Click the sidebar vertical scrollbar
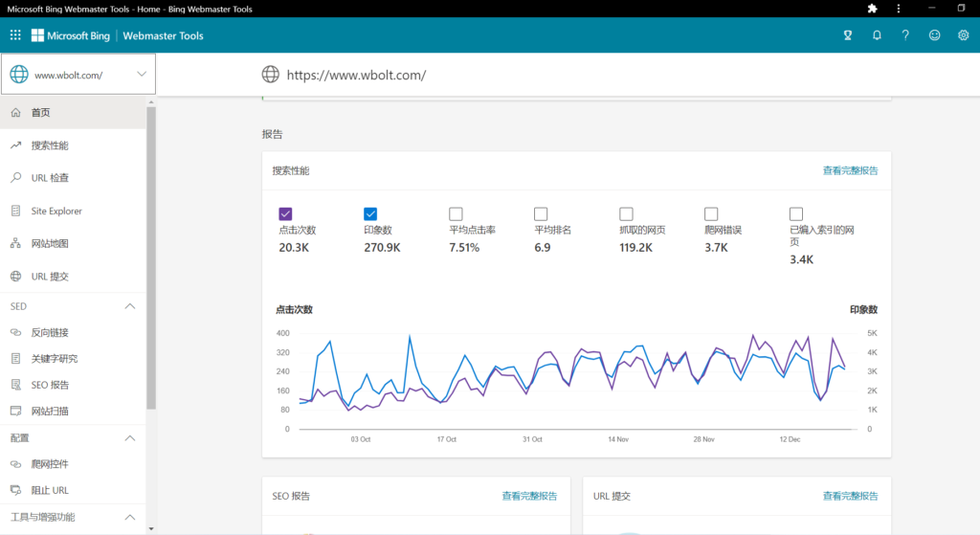980x535 pixels. [150, 258]
